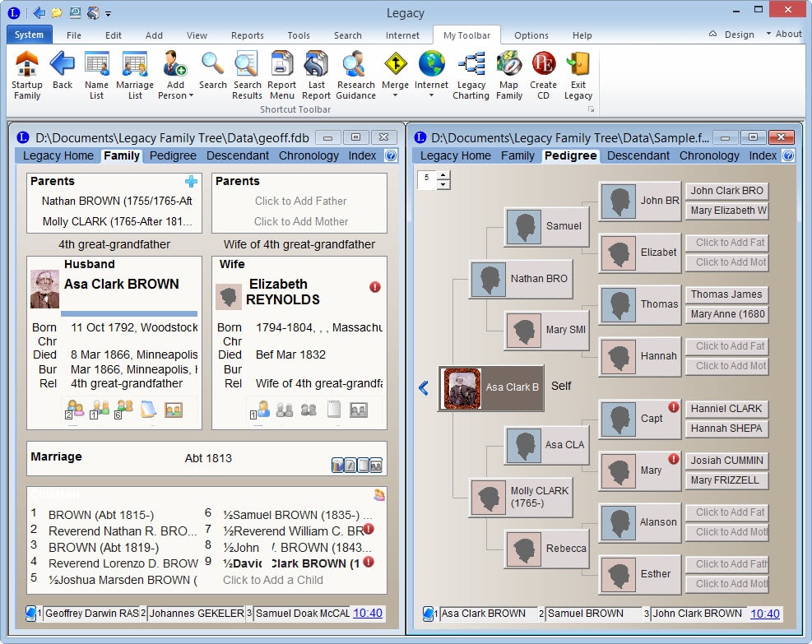Open the Search magnifier tool

pyautogui.click(x=213, y=70)
